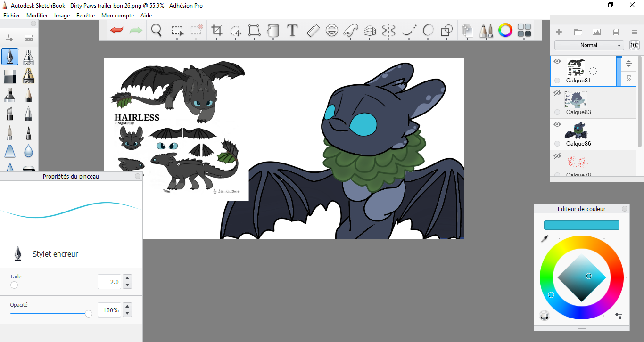Select the Zoom magnifier tool

156,31
